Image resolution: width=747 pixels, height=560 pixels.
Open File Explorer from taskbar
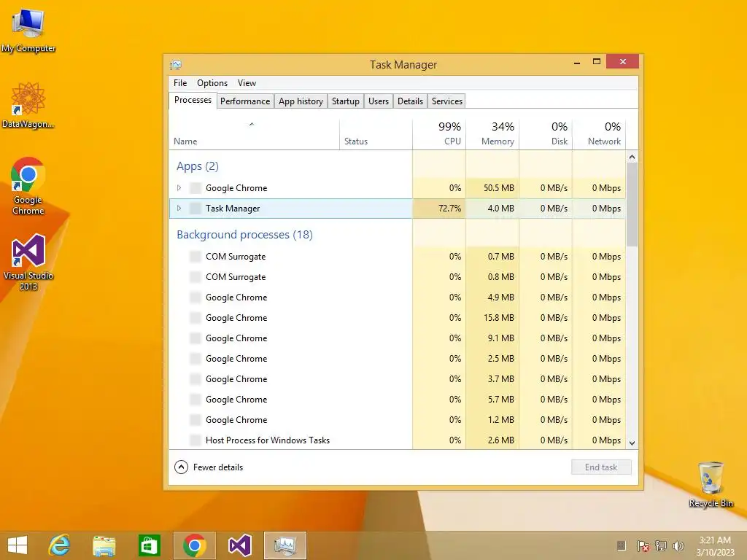[x=104, y=545]
